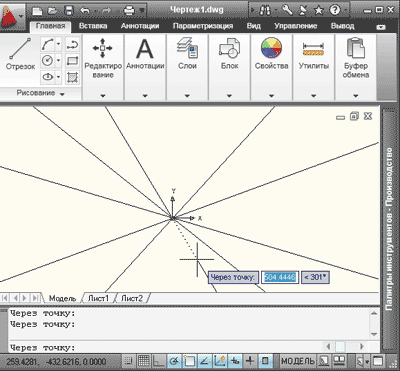Screen dimensions: 400x371
Task: Toggle Grid display in the status bar
Action: tap(144, 361)
